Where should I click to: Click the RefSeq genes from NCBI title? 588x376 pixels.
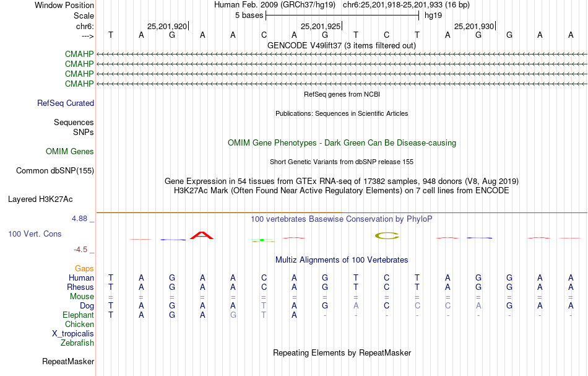(x=342, y=95)
